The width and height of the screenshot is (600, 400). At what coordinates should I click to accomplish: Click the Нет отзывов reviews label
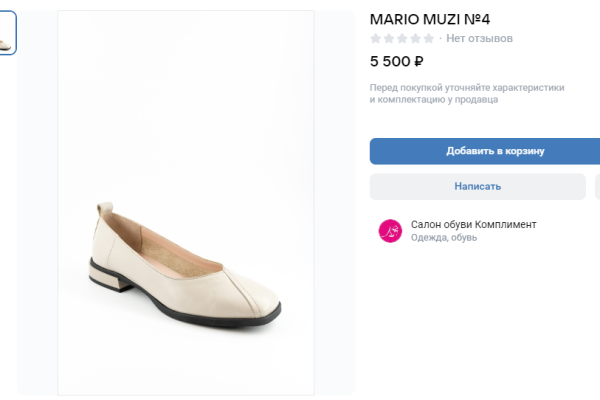(x=479, y=39)
